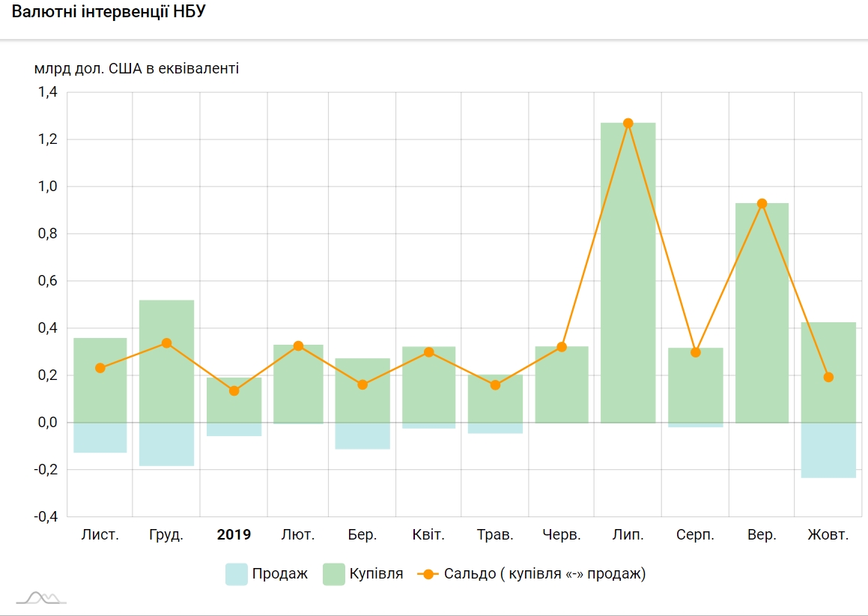
Task: Click the 2019 axis label
Action: [x=234, y=535]
